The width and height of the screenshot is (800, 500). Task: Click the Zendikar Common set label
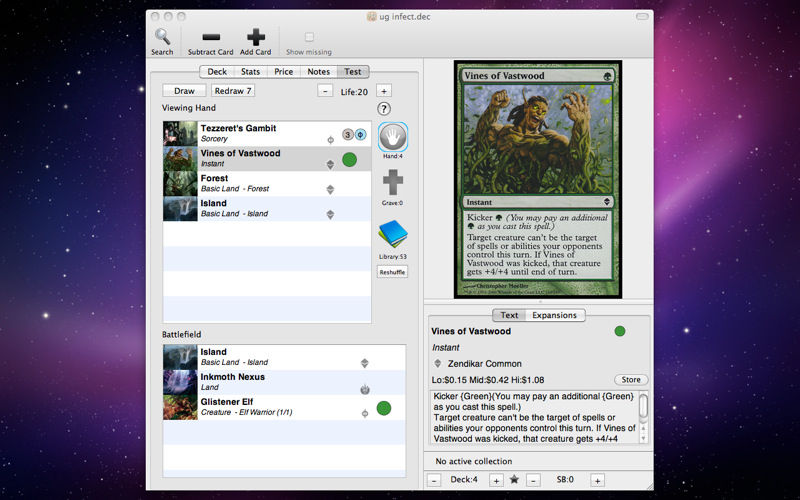tap(485, 364)
